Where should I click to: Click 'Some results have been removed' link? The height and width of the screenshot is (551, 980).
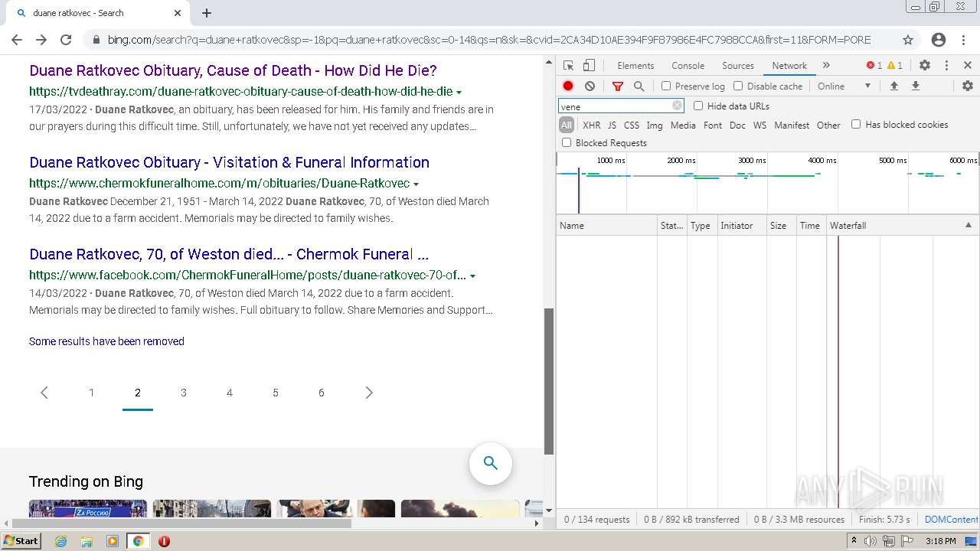[x=106, y=341]
